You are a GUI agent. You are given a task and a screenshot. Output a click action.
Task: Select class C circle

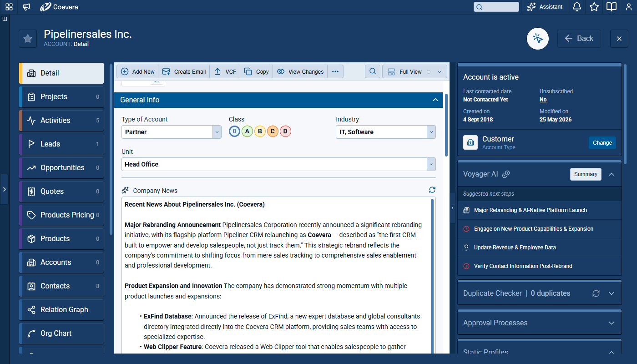pos(273,131)
